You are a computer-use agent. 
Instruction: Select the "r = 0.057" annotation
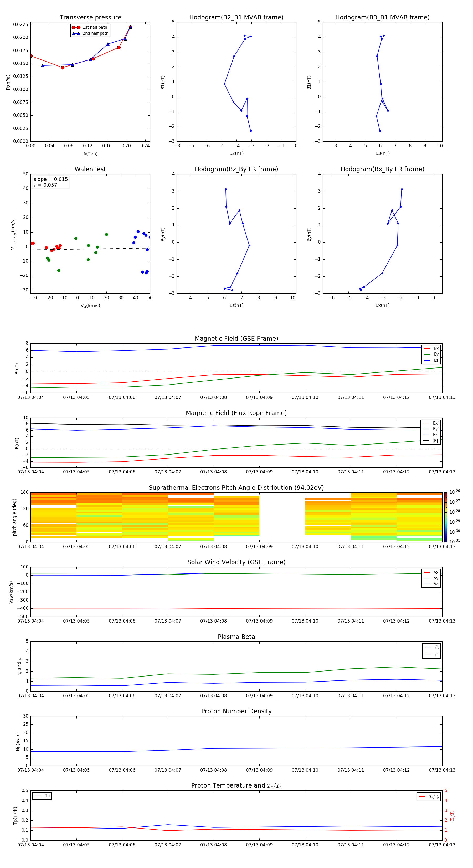tap(45, 185)
